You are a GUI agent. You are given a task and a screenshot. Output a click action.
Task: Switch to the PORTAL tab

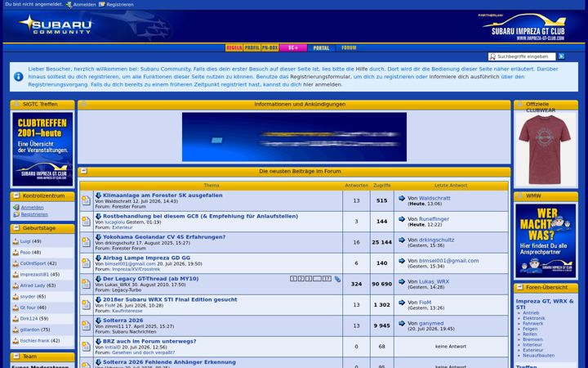tap(321, 47)
